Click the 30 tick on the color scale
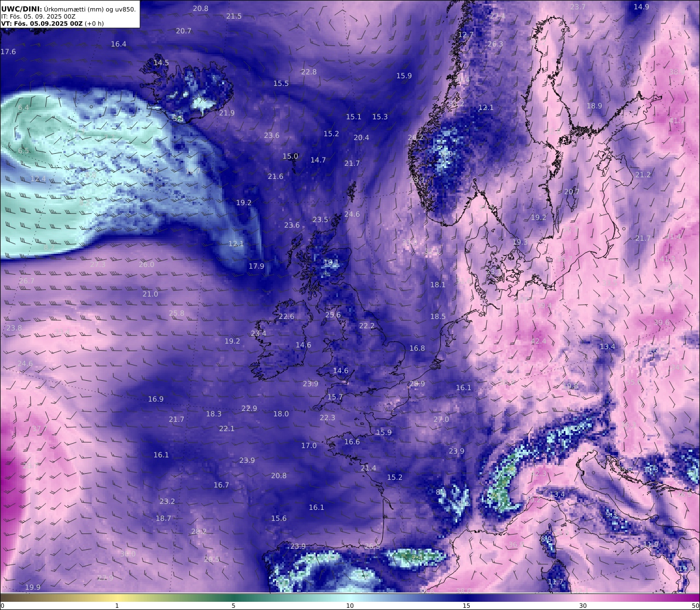 pos(583,606)
